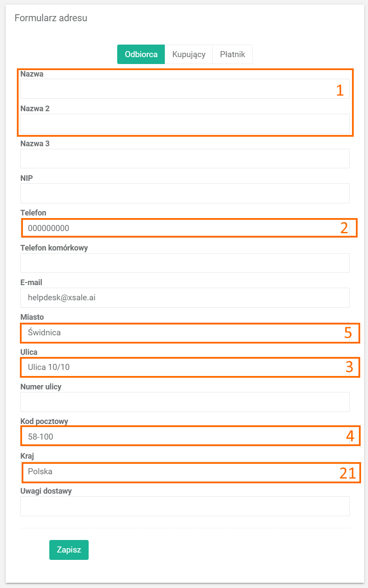Click the Uwagi dostawy label text
The height and width of the screenshot is (588, 368).
point(46,491)
